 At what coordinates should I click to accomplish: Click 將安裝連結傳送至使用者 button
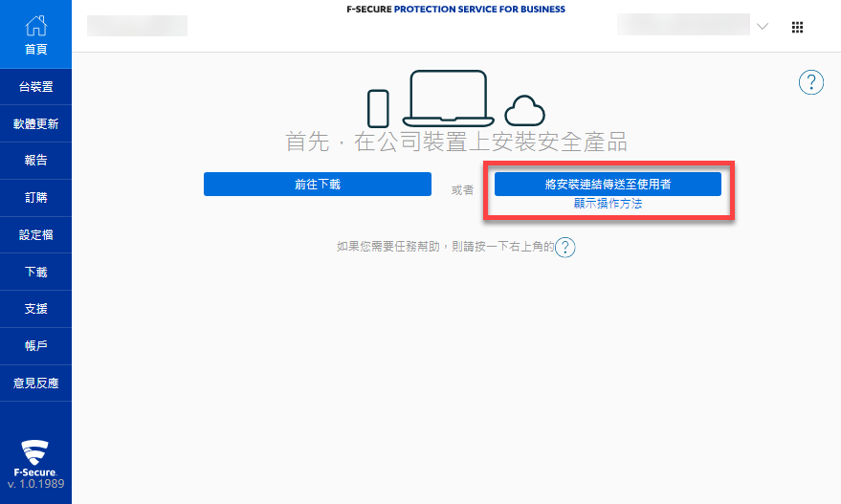pos(608,185)
